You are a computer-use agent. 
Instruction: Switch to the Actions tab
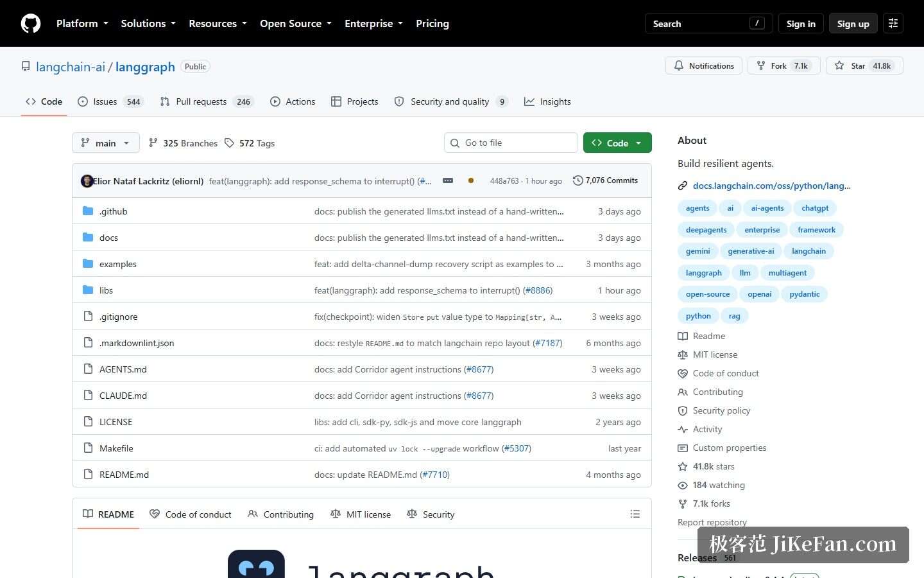pos(293,101)
